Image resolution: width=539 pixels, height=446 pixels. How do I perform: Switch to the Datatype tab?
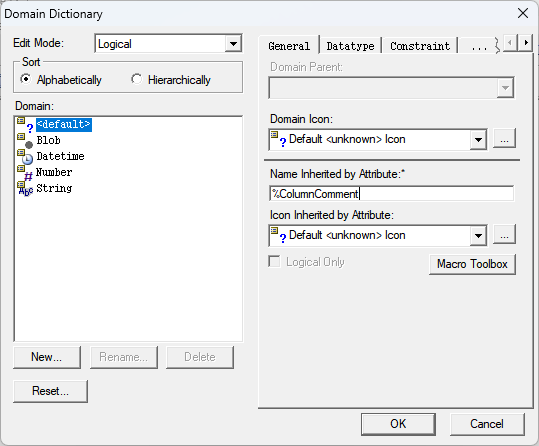350,46
